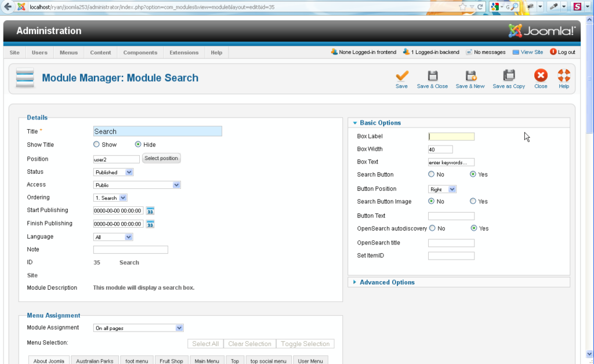Open the Finish Publishing calendar icon
This screenshot has width=594, height=364.
[150, 224]
